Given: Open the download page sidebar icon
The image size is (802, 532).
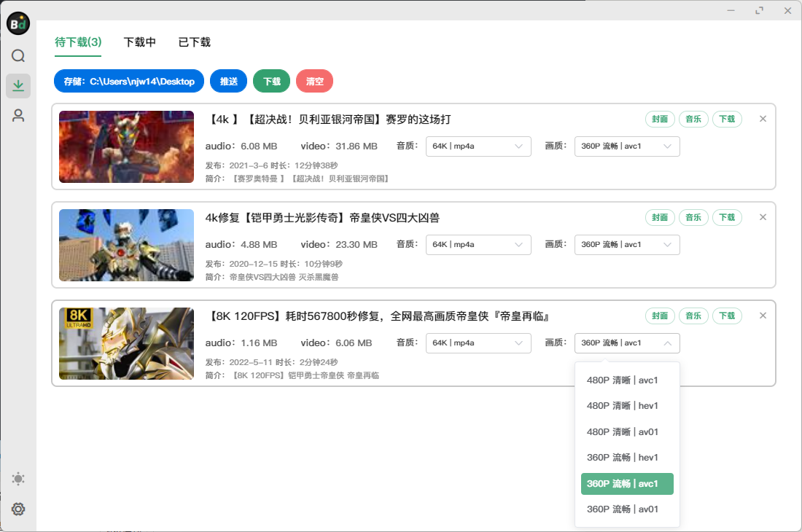Looking at the screenshot, I should coord(18,86).
